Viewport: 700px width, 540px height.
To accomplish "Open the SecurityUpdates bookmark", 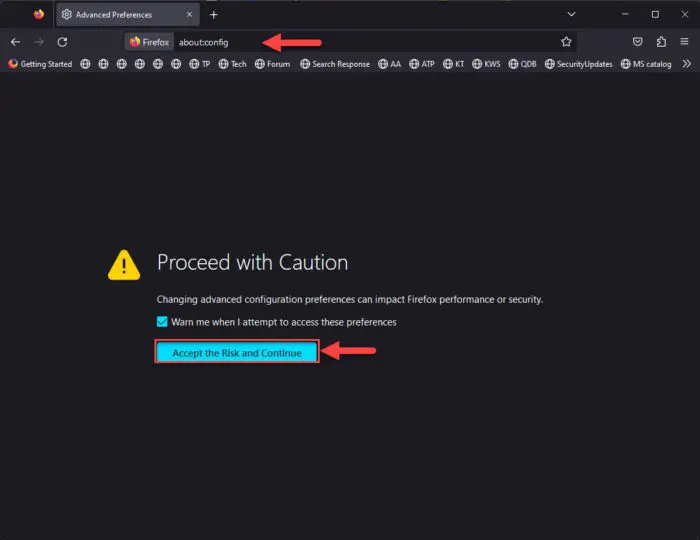I will click(x=579, y=64).
